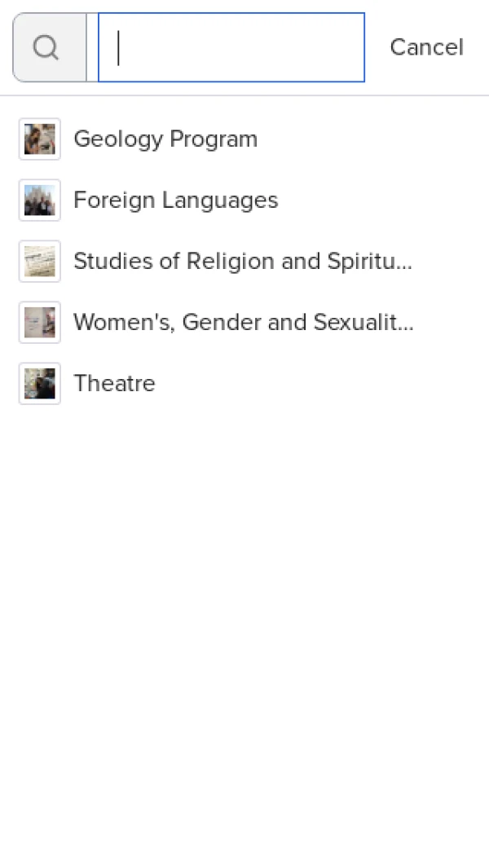Viewport: 489px width, 868px height.
Task: Click the Theatre thumbnail picture
Action: [39, 383]
